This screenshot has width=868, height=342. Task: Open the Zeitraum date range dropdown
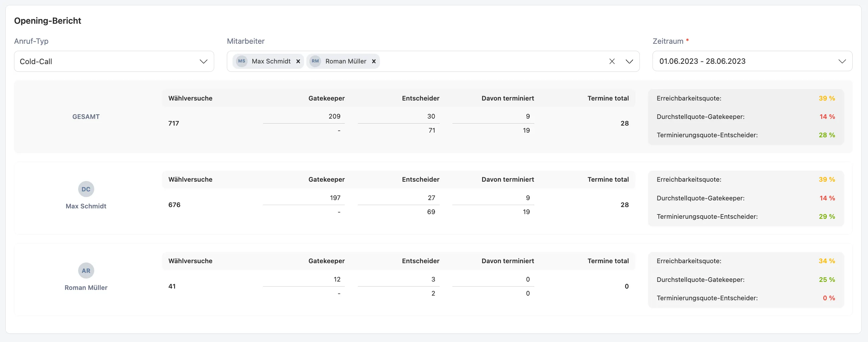click(752, 61)
